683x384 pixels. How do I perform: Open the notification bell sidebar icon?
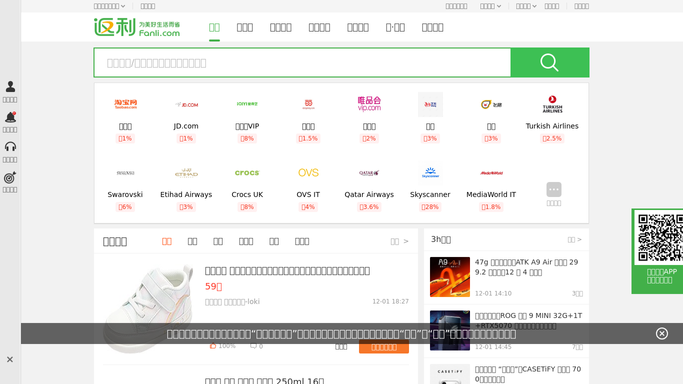(10, 117)
